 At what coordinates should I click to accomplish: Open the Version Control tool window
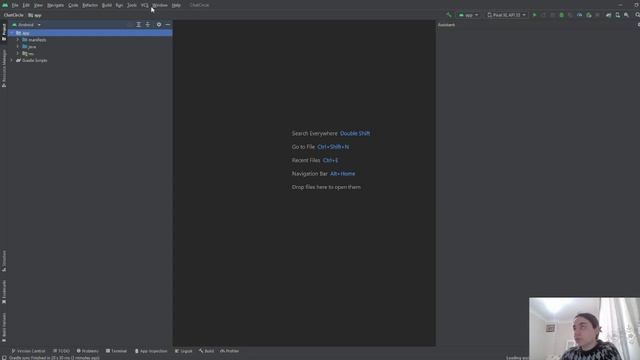pyautogui.click(x=28, y=351)
